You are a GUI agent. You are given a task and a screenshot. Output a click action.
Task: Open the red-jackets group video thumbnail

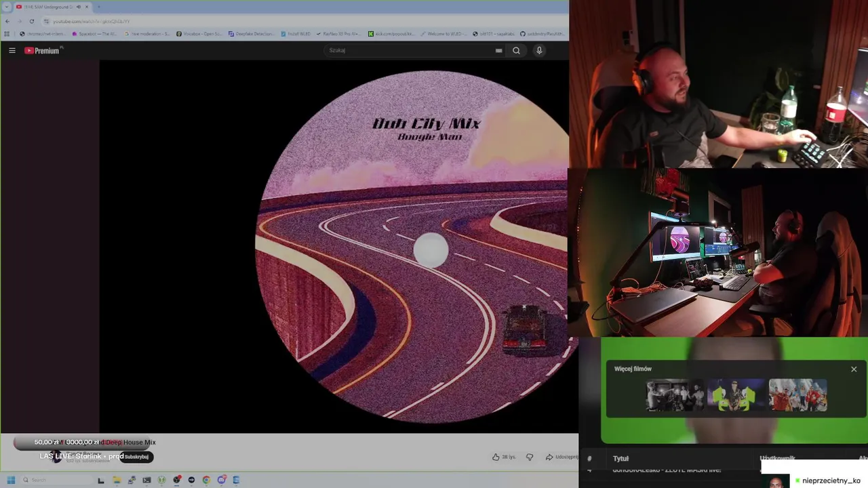point(797,395)
